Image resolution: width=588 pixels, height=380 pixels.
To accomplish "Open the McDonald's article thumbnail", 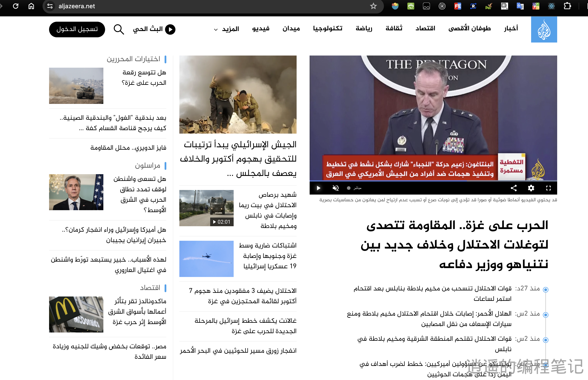I will 76,314.
